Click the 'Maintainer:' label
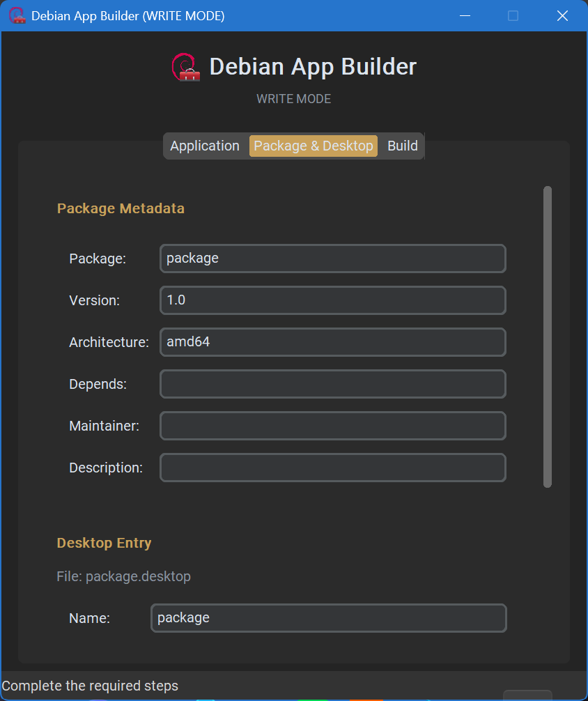Image resolution: width=588 pixels, height=701 pixels. point(105,426)
